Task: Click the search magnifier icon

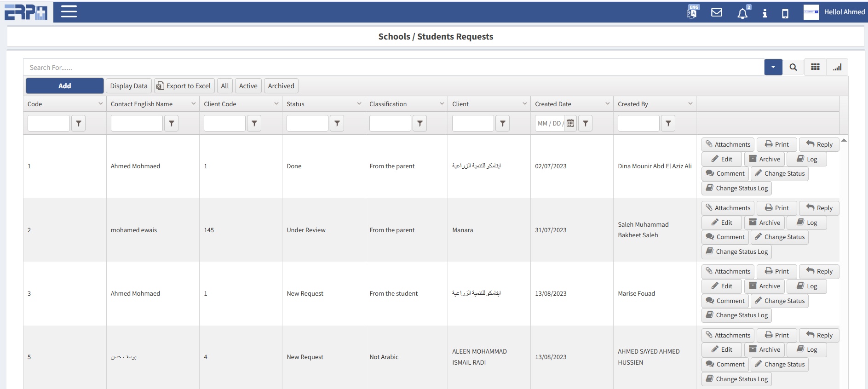Action: coord(793,67)
